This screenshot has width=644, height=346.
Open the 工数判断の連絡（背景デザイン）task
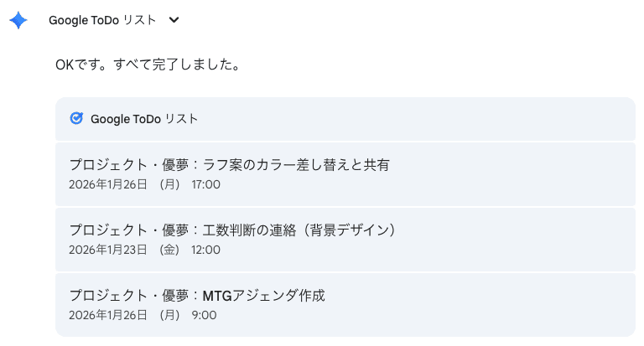coord(232,230)
